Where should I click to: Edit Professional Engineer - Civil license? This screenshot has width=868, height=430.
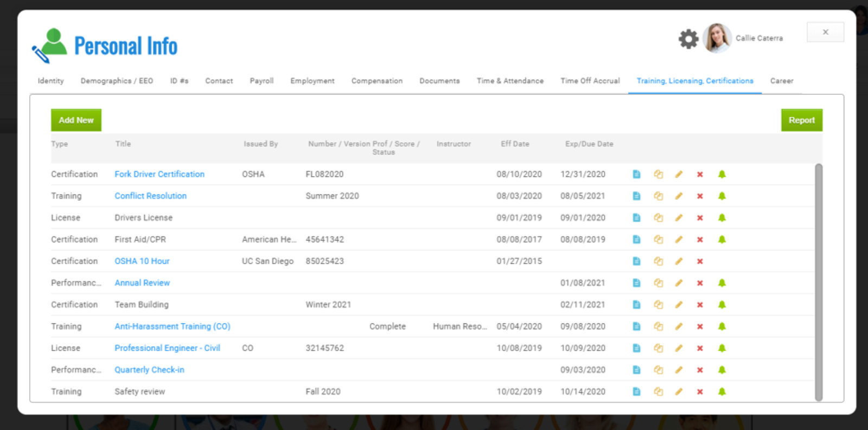click(x=679, y=348)
